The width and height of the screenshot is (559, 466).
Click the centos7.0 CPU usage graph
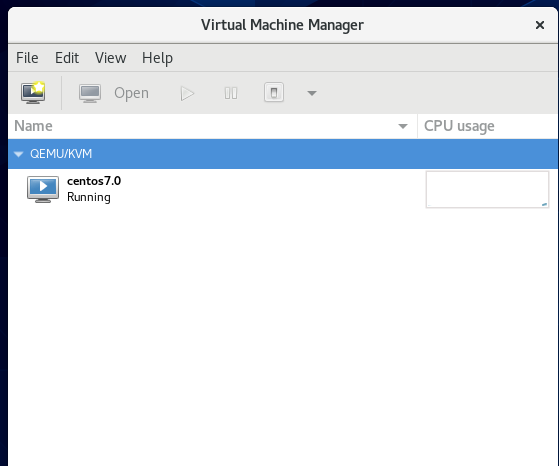(x=487, y=189)
